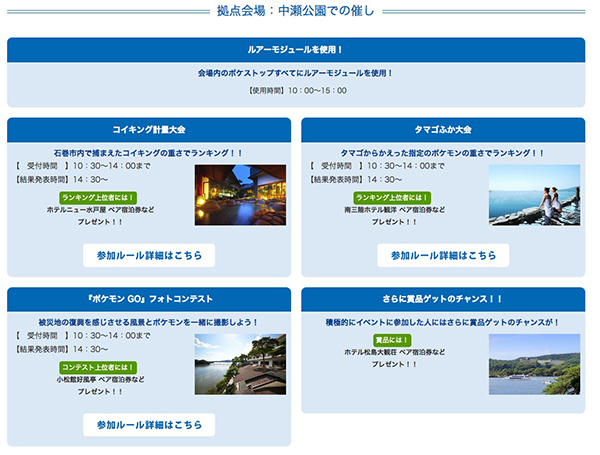Click the green ランキング上位者には！ badge under タマゴふか

[x=392, y=198]
